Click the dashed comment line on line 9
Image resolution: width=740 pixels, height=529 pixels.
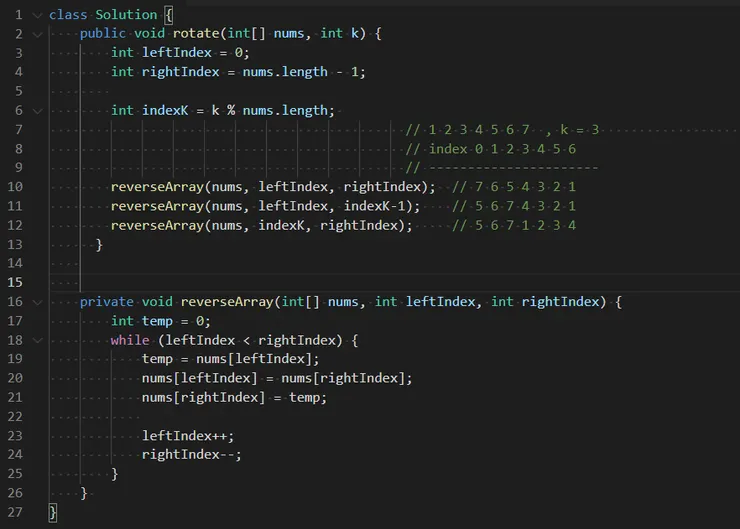tap(502, 168)
